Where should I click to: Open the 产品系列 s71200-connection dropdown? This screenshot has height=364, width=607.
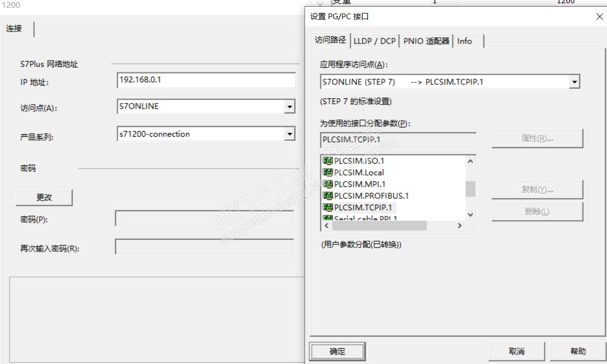tap(289, 134)
